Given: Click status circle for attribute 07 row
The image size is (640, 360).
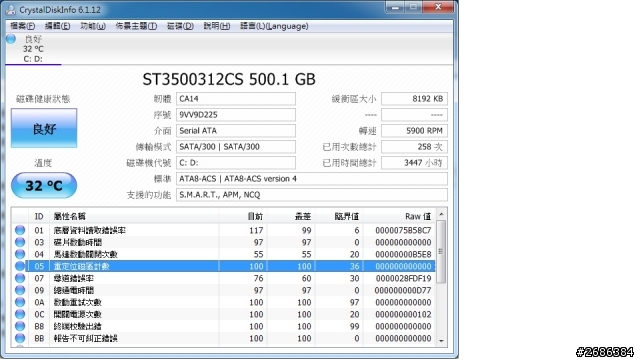Looking at the screenshot, I should pos(20,278).
